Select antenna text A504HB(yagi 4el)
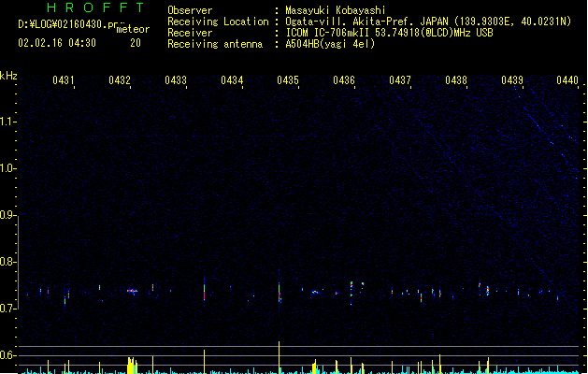588x374 pixels. [330, 44]
